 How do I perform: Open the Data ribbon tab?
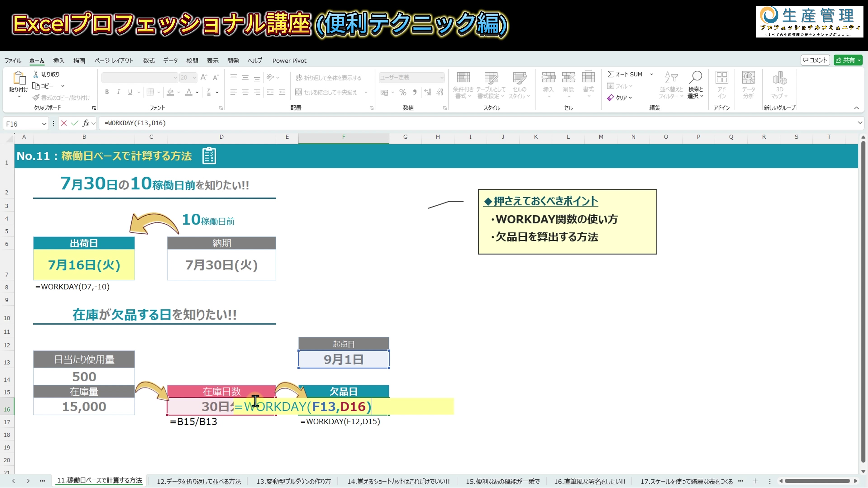click(170, 61)
